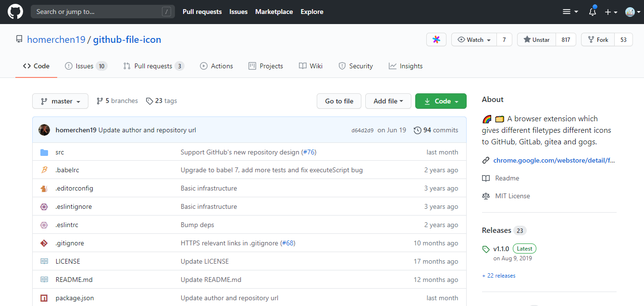Click the src folder icon
The width and height of the screenshot is (644, 306).
tap(44, 152)
